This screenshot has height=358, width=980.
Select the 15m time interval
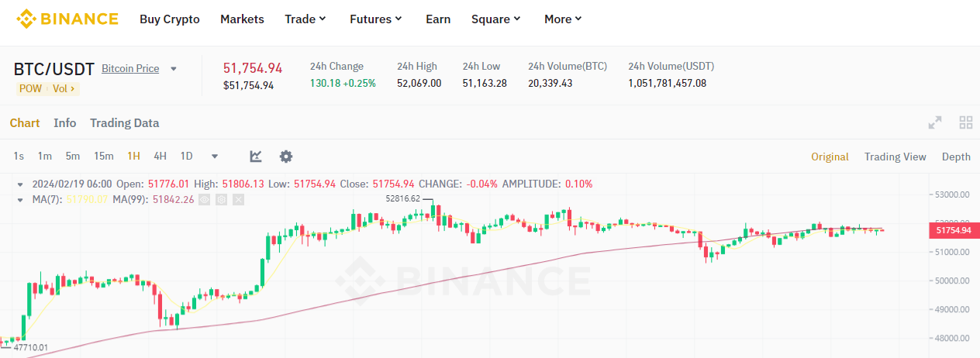104,157
